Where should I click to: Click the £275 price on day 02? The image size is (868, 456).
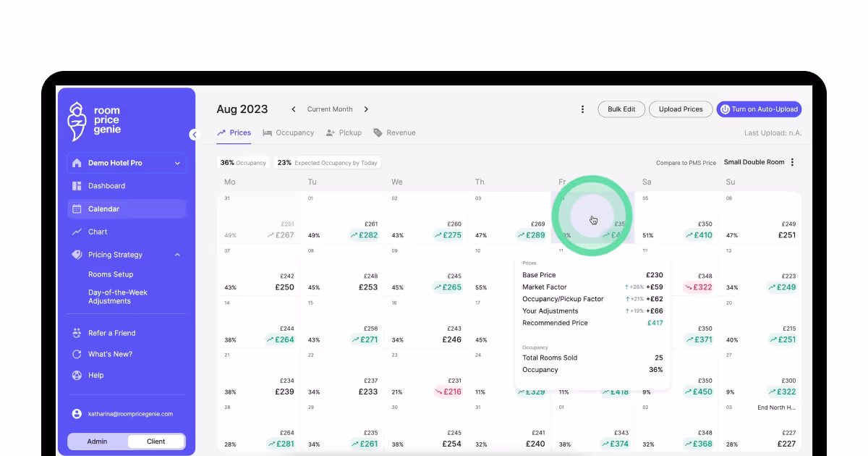pyautogui.click(x=448, y=235)
